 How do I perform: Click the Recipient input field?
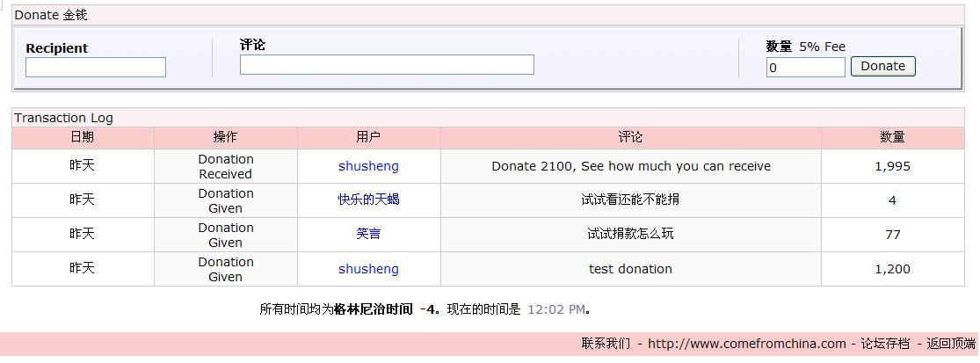(x=95, y=68)
